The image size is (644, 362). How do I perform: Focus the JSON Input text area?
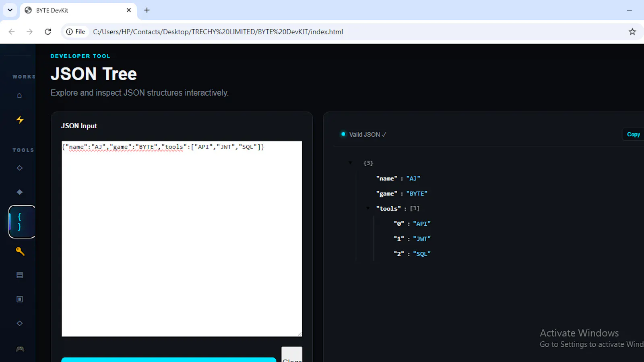click(x=182, y=239)
